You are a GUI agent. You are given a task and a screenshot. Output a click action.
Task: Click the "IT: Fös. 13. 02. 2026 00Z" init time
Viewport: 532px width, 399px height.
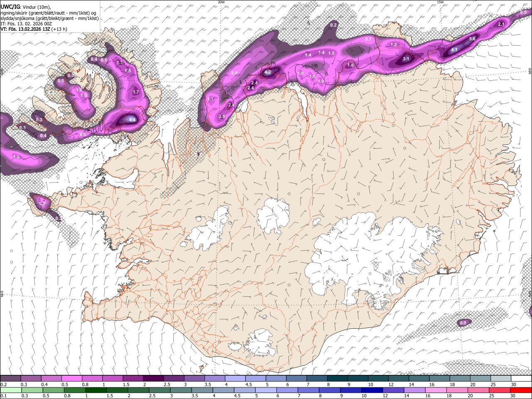26,24
